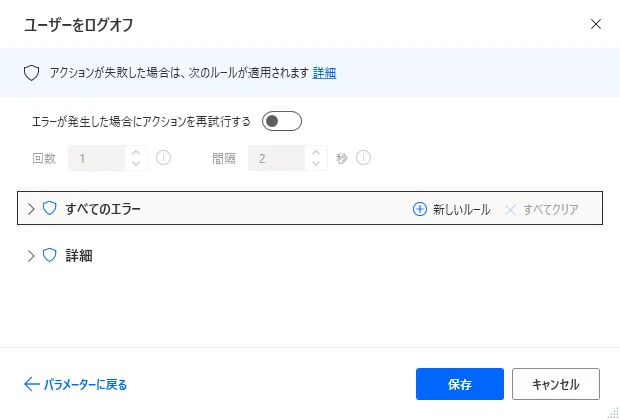Toggle the retry-on-error switch

pos(281,122)
